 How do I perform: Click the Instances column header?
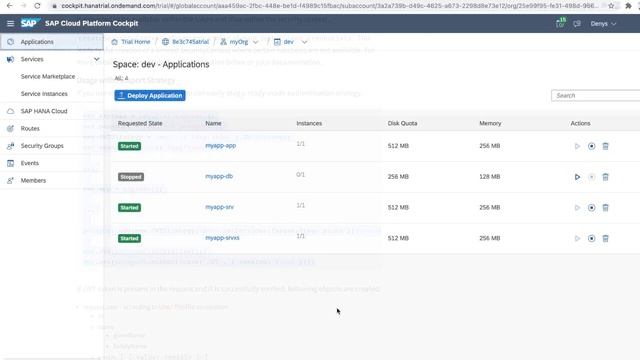[309, 123]
